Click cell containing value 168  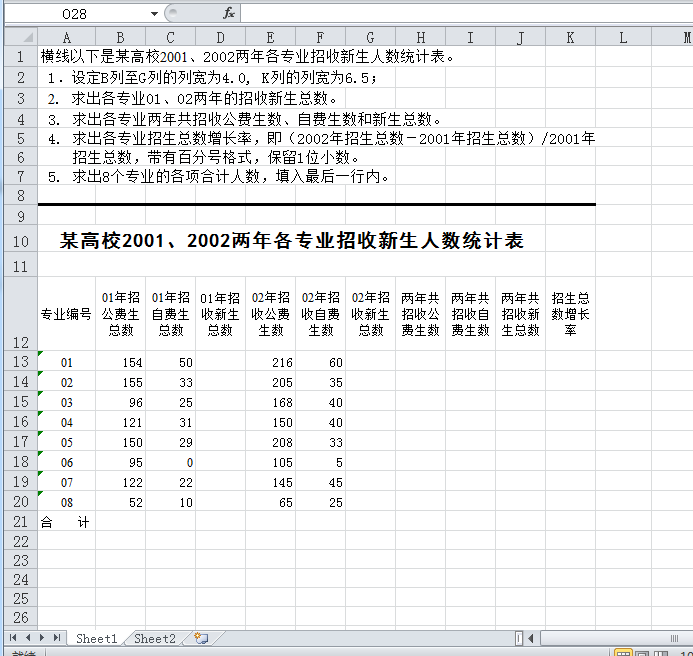[270, 402]
